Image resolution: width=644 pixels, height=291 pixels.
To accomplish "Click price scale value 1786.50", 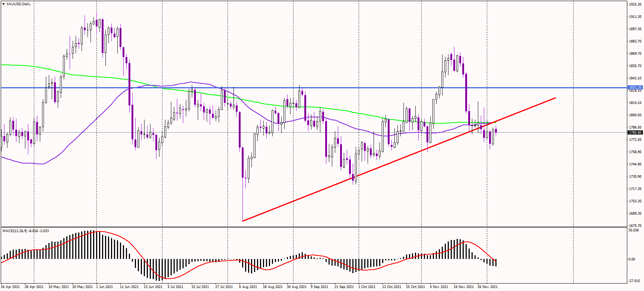I will 635,127.
